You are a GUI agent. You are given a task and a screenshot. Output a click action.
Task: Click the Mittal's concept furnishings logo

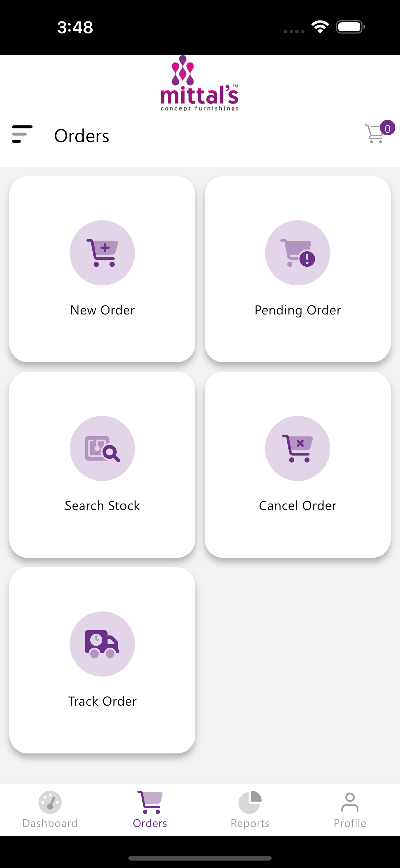click(200, 83)
